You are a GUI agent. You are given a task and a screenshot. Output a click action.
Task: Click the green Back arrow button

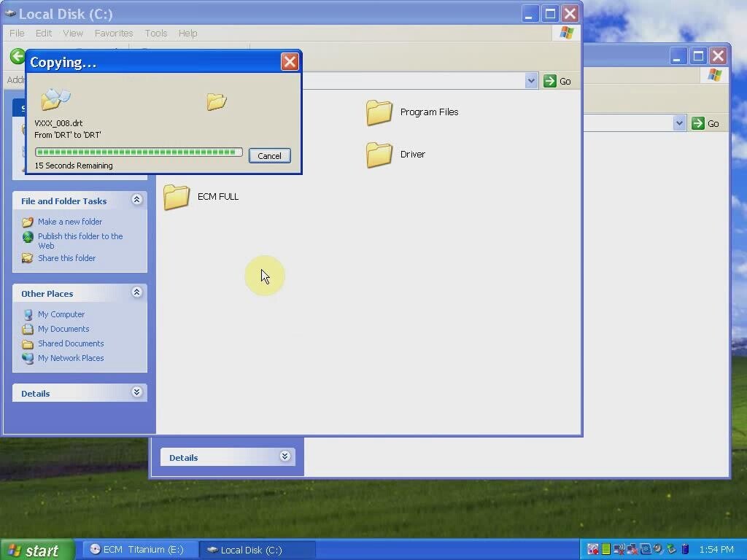click(18, 56)
